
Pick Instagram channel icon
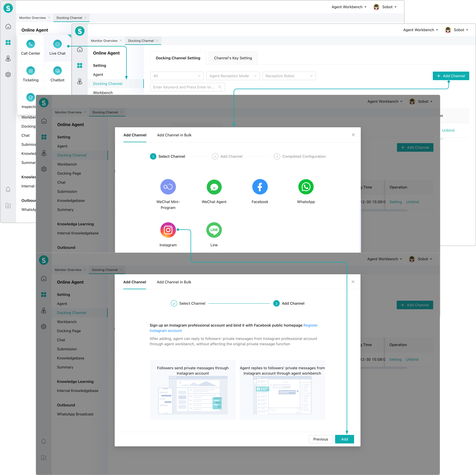168,230
